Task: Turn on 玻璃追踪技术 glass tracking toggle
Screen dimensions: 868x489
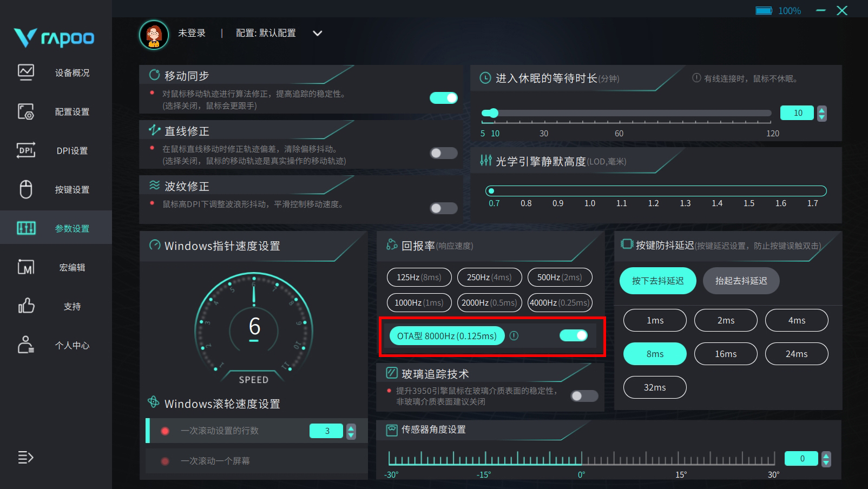Action: coord(584,396)
